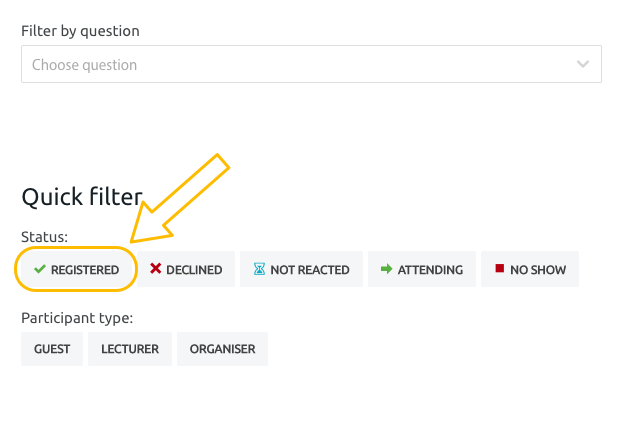This screenshot has height=426, width=624.
Task: Filter by No Show status
Action: pyautogui.click(x=530, y=270)
